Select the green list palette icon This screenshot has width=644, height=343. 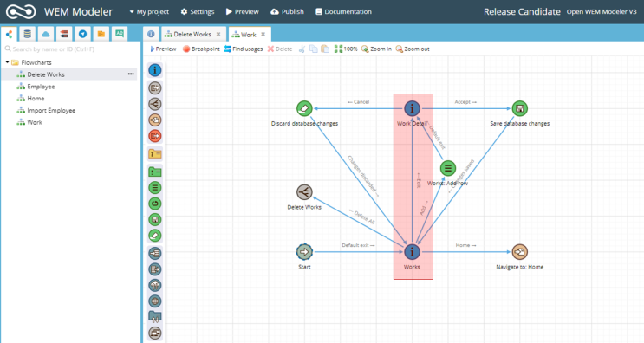tap(155, 188)
